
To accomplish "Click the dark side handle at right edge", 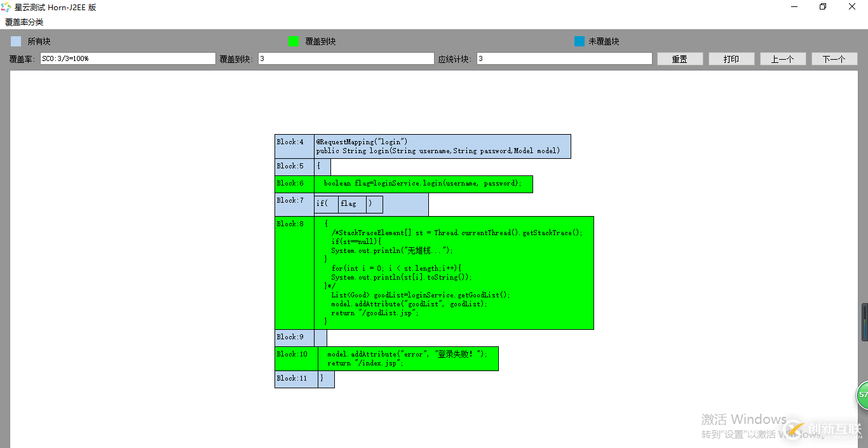I will 865,322.
